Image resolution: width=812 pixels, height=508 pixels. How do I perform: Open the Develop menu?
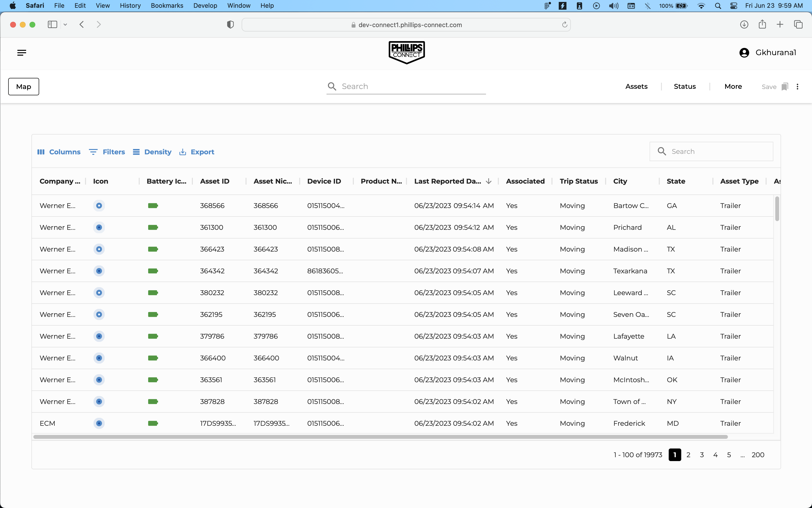pyautogui.click(x=205, y=6)
